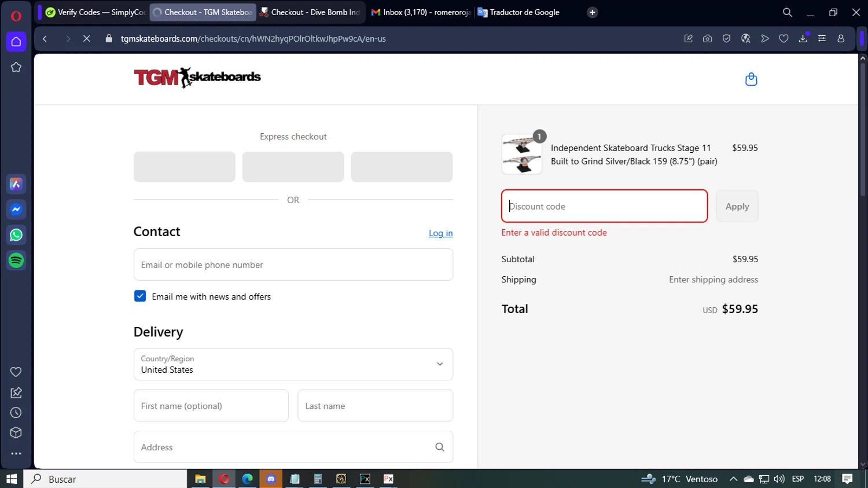Expand the Country/Region dropdown
The image size is (868, 488).
293,364
